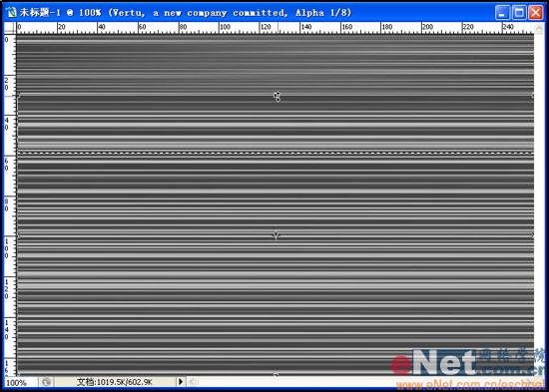
Task: Click the vertical ruler at mark 80
Action: [7, 204]
